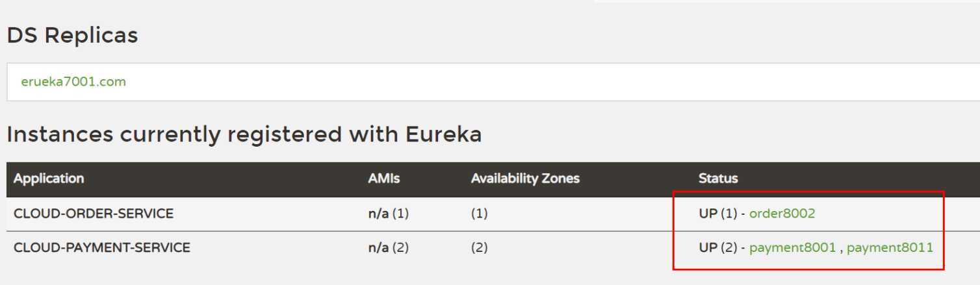Click the Status column header

[x=718, y=179]
